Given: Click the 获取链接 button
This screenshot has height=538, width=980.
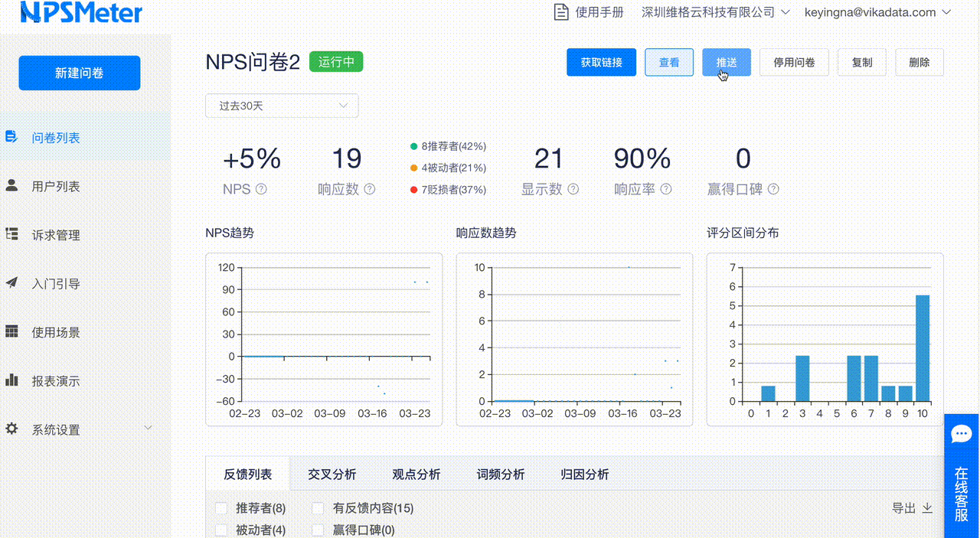Looking at the screenshot, I should [x=601, y=63].
